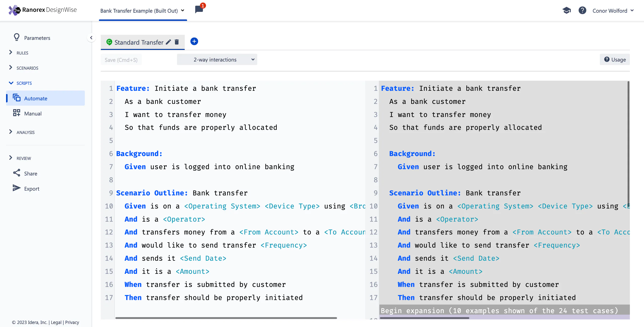Add a new script with plus icon

point(194,41)
